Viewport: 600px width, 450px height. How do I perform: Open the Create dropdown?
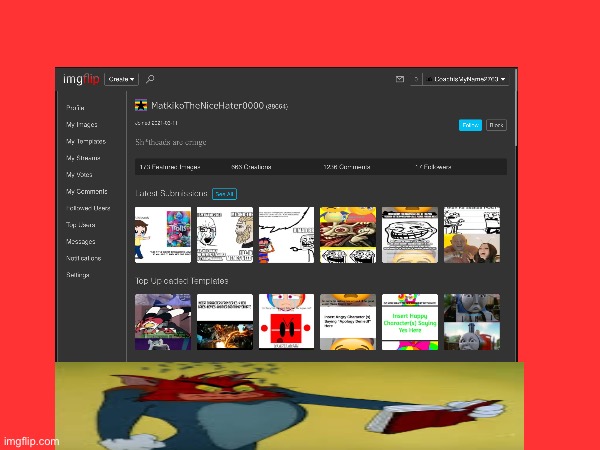click(x=121, y=79)
